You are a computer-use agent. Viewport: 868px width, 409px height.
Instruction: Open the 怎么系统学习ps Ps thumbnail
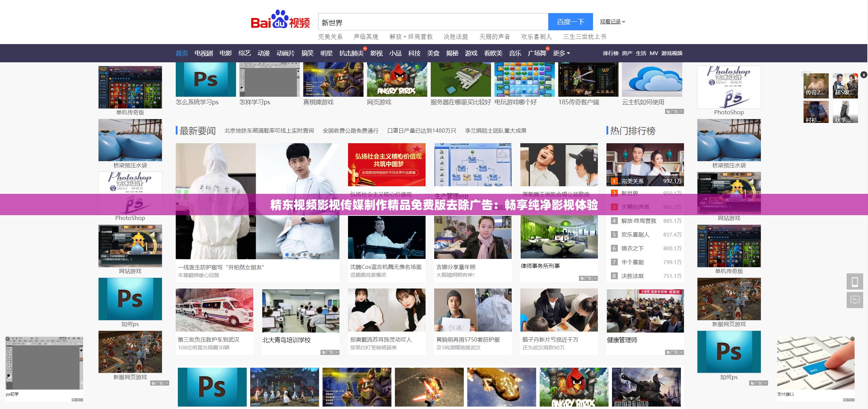[x=206, y=80]
